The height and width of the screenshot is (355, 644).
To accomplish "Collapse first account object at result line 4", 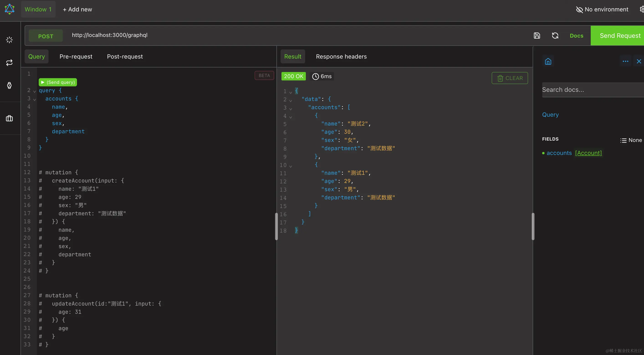I will [291, 117].
